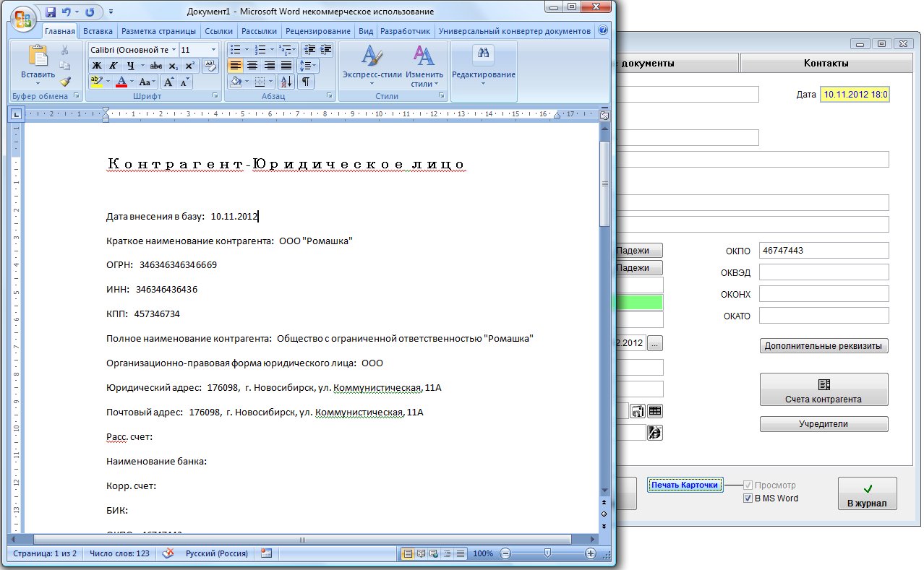Open Word help
This screenshot has width=924, height=570.
tap(604, 31)
